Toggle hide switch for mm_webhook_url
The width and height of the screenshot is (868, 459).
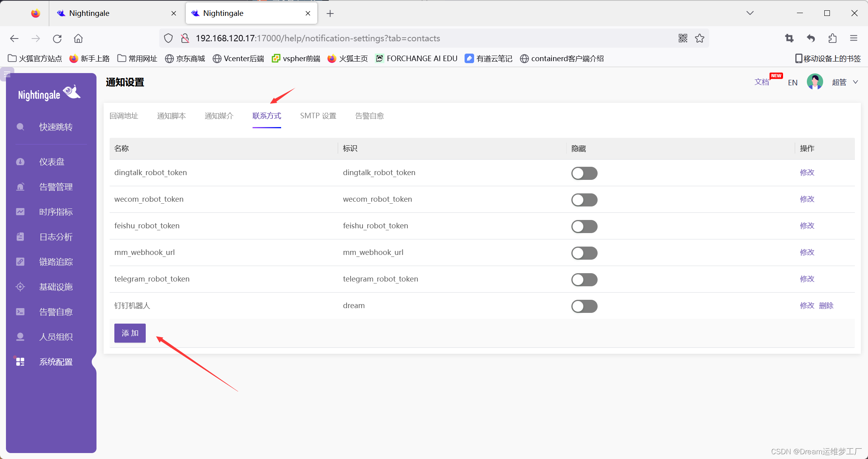coord(584,253)
